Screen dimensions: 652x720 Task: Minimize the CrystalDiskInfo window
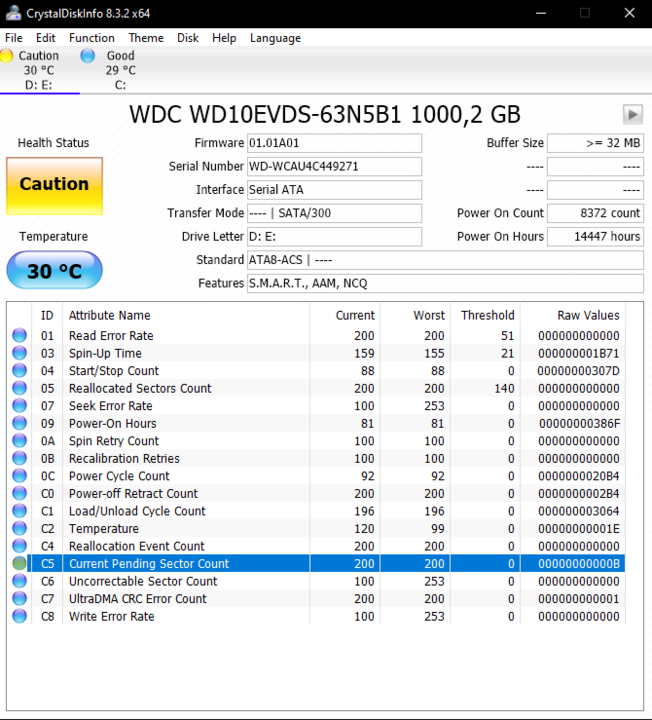click(x=541, y=13)
